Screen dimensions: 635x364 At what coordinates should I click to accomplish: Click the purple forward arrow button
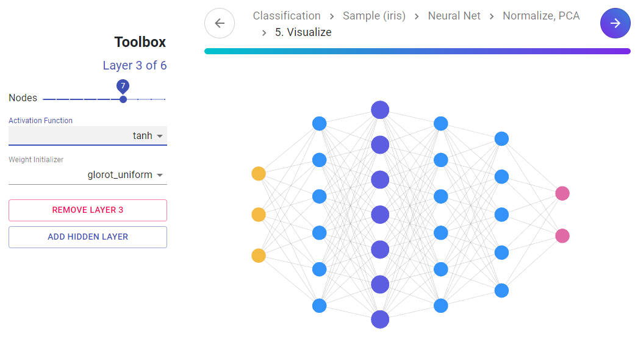pos(615,23)
